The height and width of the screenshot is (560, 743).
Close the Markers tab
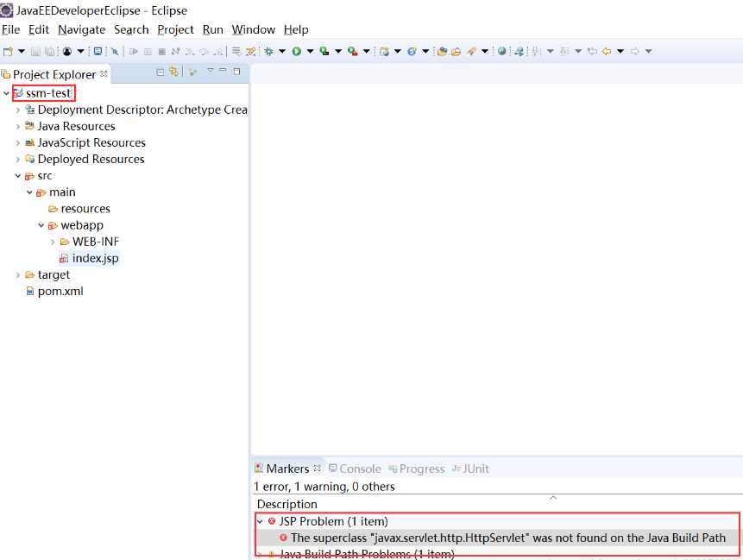317,468
